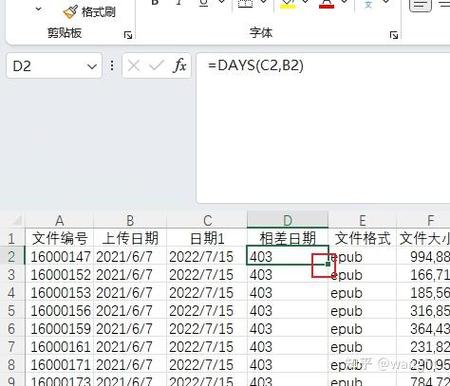450x386 pixels.
Task: Click the 2021/6/7 cell in row 3
Action: pos(130,275)
